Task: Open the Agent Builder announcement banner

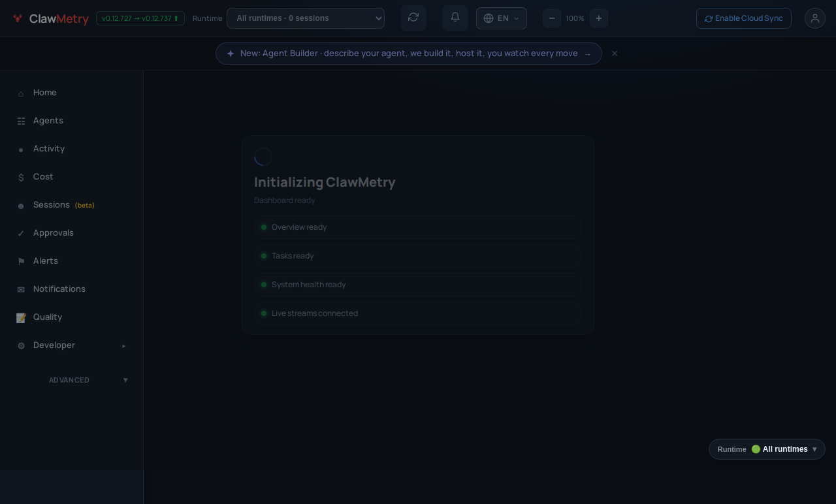Action: pyautogui.click(x=409, y=54)
